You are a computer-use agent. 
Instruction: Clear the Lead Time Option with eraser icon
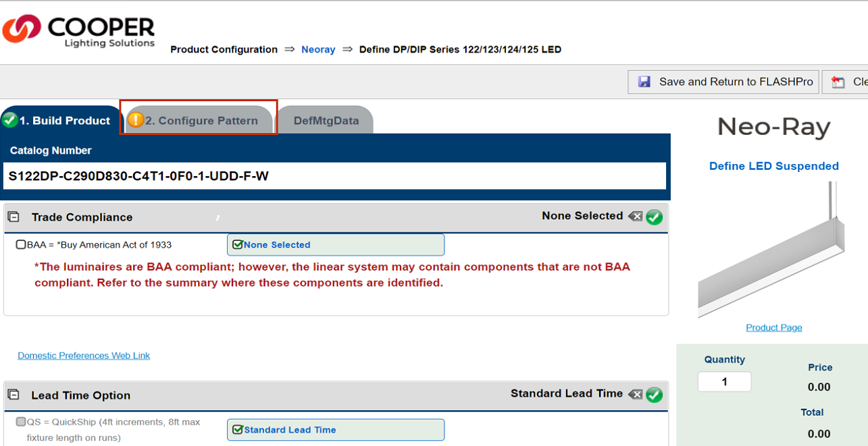click(x=635, y=394)
